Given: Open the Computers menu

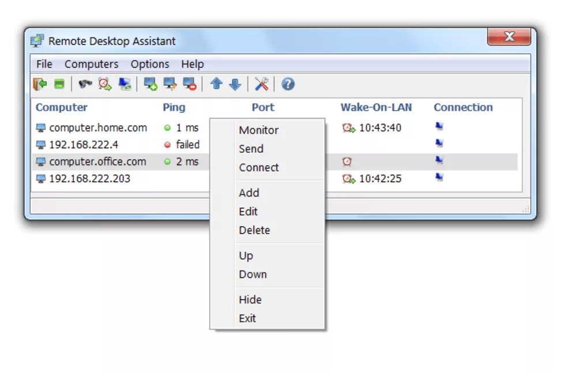Looking at the screenshot, I should (x=92, y=64).
